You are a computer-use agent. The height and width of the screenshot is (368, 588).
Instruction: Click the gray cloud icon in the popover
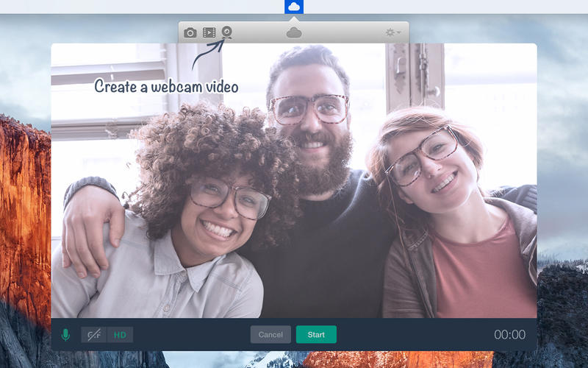click(294, 32)
